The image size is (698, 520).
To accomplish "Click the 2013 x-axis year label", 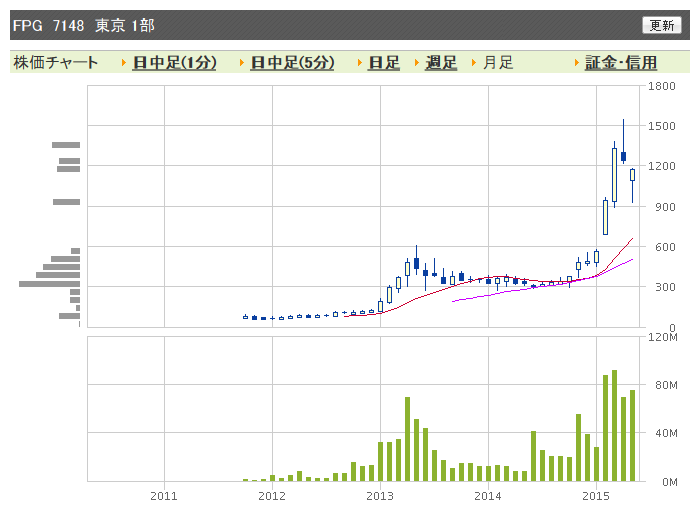I will 380,496.
